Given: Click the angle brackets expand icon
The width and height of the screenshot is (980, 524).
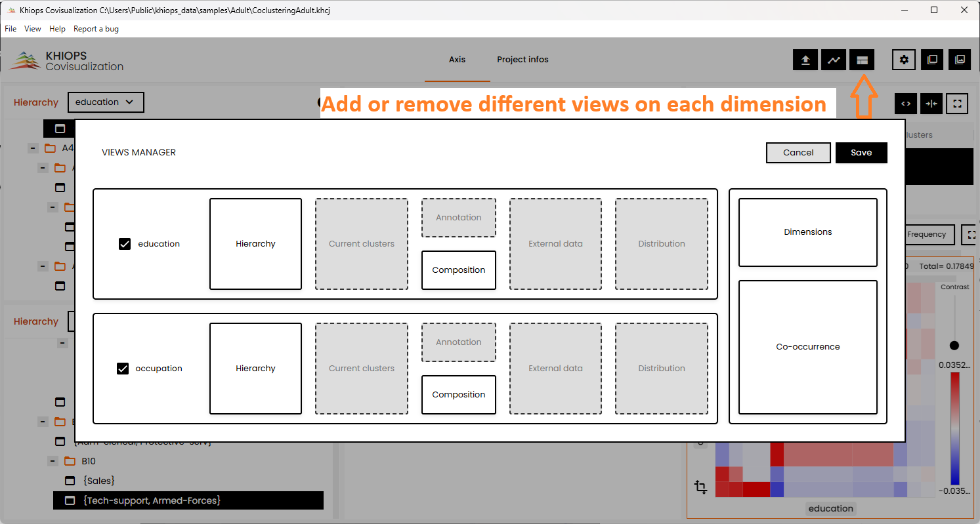Looking at the screenshot, I should (906, 104).
